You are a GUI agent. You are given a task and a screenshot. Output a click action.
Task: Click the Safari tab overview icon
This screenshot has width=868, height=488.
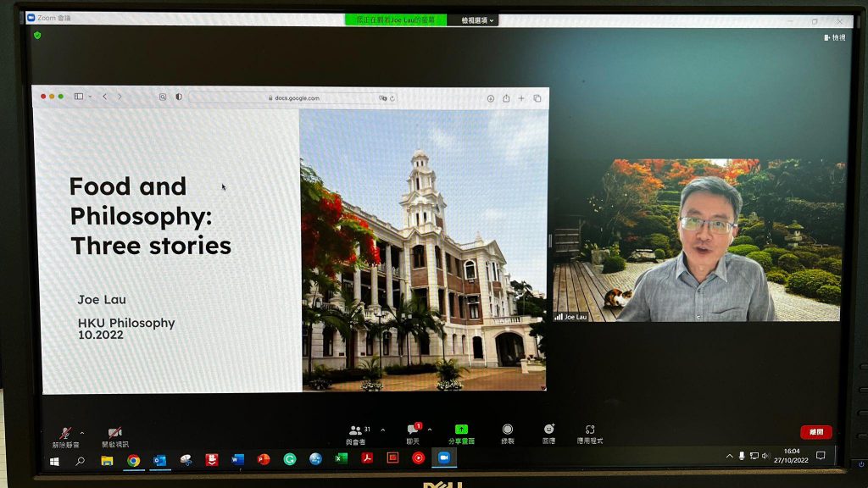pos(537,98)
